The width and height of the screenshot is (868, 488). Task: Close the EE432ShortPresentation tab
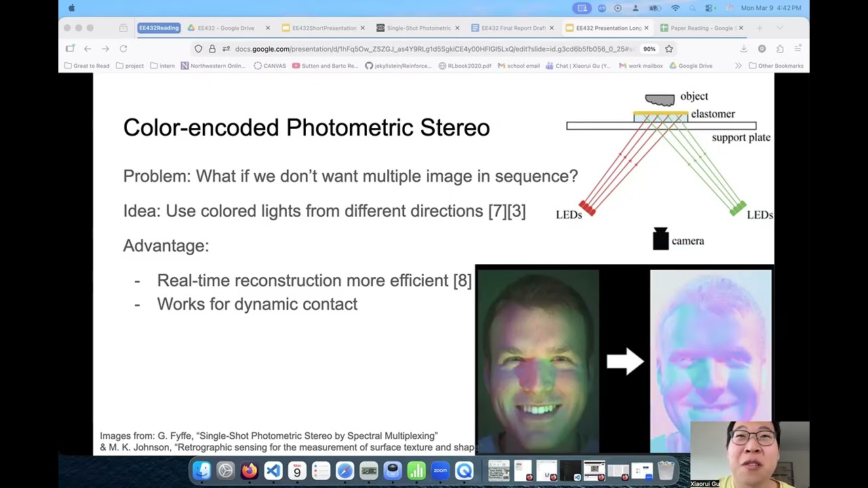coord(363,28)
